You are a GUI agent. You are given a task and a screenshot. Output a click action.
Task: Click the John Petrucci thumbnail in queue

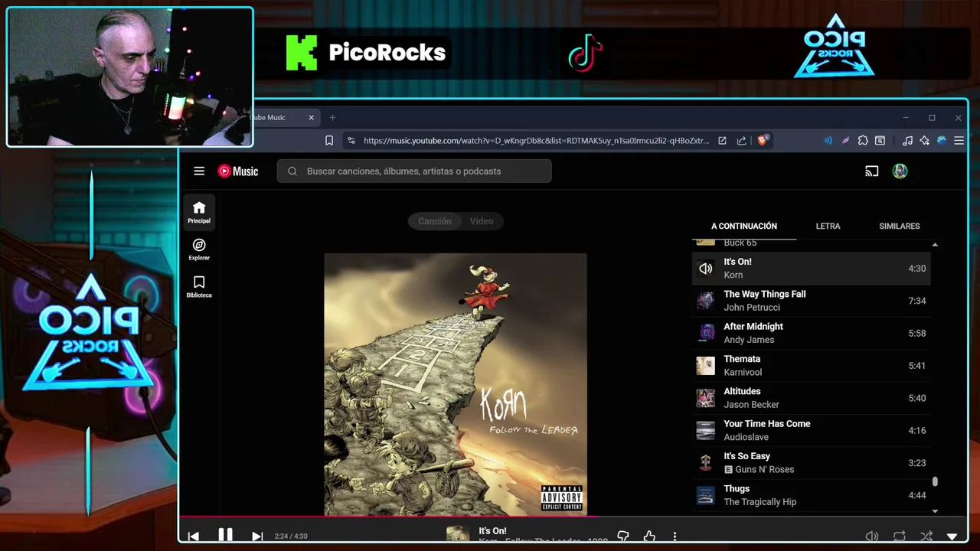pos(705,301)
